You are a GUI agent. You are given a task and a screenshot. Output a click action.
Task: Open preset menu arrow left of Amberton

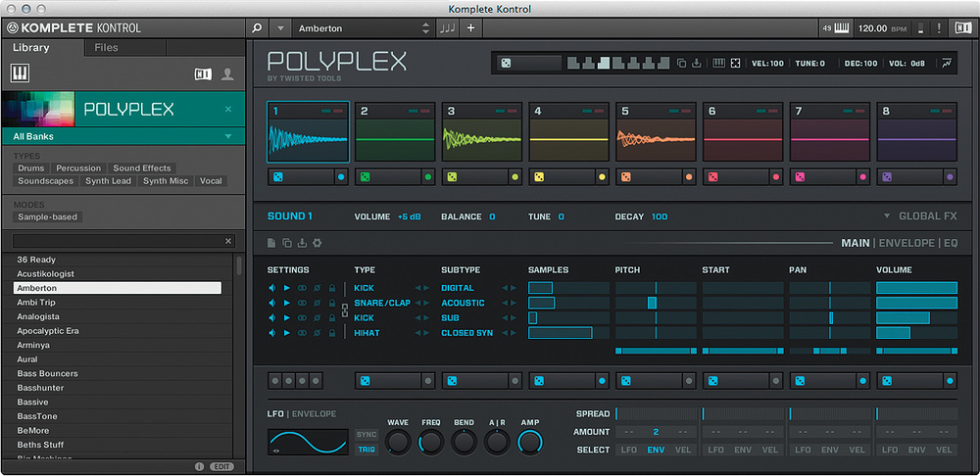click(x=280, y=28)
